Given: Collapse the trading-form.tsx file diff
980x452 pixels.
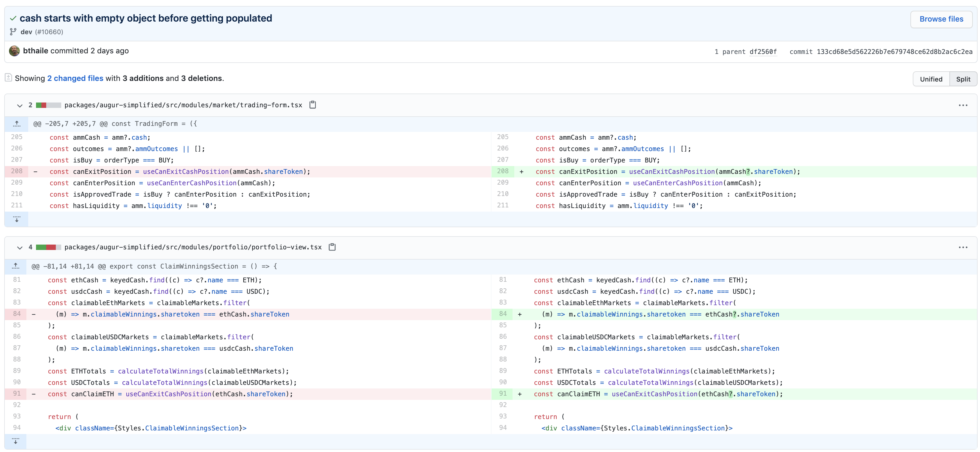Looking at the screenshot, I should coord(20,106).
